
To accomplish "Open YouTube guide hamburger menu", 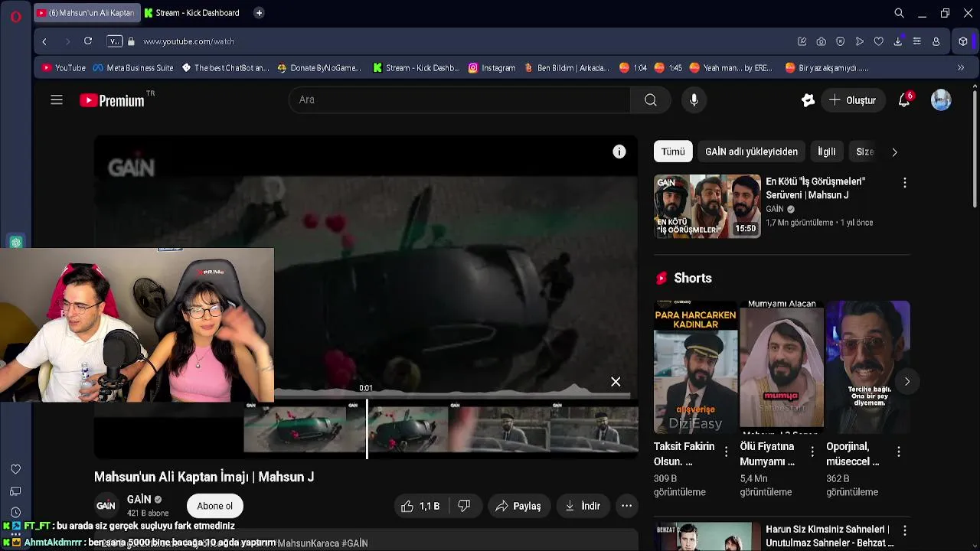I will [57, 100].
